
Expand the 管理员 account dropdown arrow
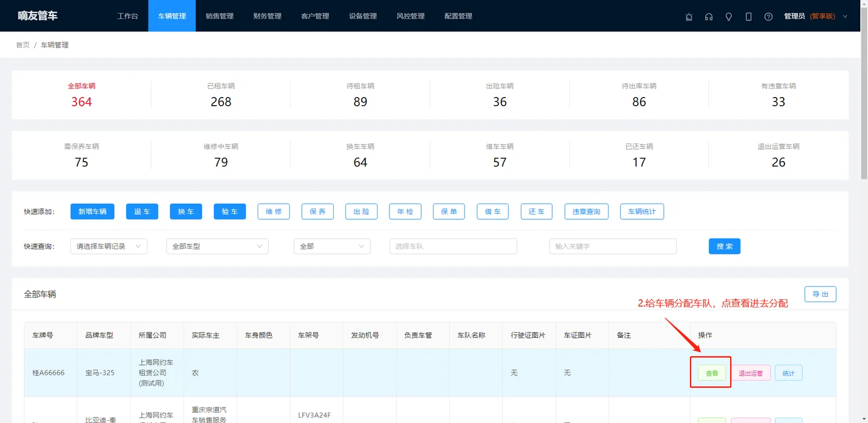[845, 16]
